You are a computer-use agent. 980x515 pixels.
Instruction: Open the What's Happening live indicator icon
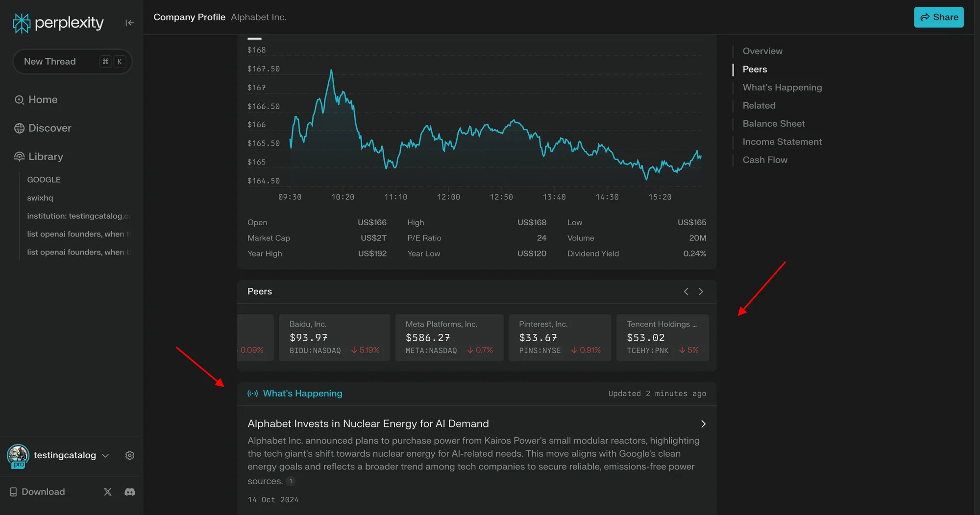click(253, 394)
